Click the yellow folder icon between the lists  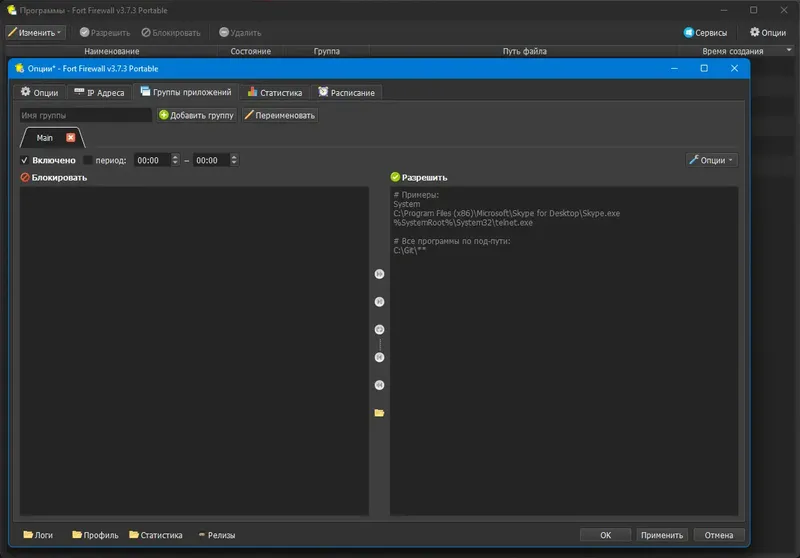379,412
